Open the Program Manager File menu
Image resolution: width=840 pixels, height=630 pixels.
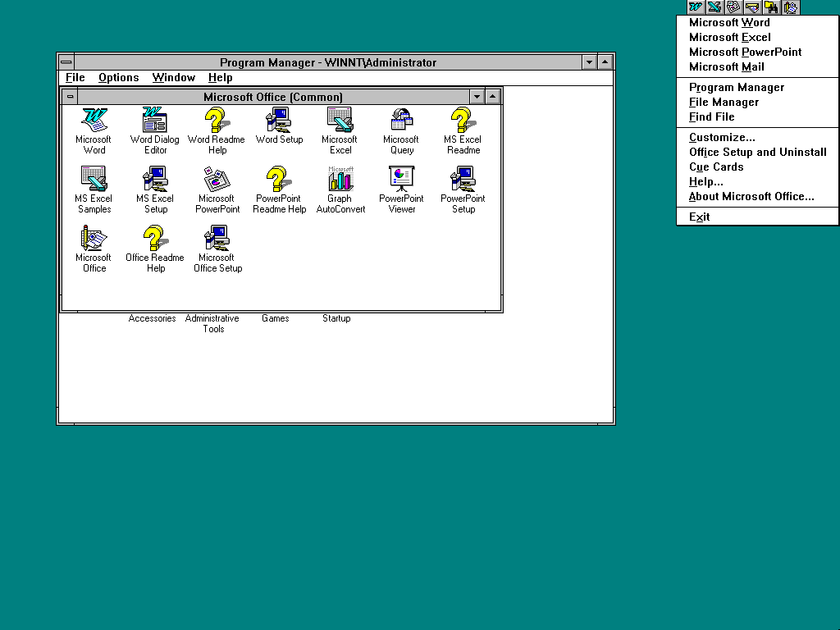[75, 78]
